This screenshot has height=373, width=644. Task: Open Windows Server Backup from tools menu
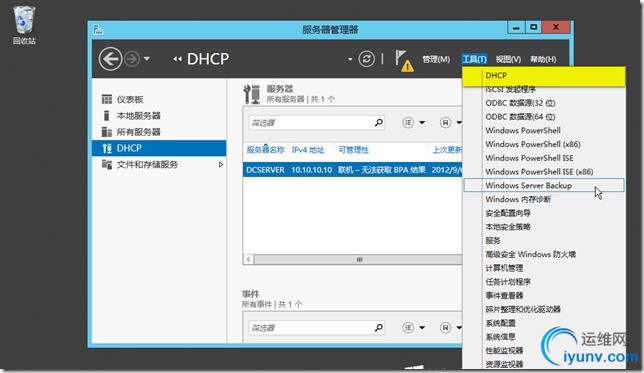click(544, 185)
